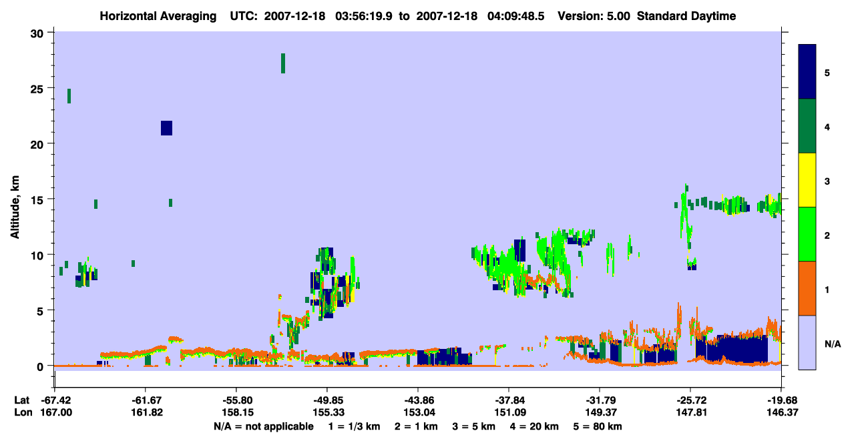Image resolution: width=868 pixels, height=445 pixels.
Task: Click the dark green level 4 legend swatch
Action: point(807,126)
